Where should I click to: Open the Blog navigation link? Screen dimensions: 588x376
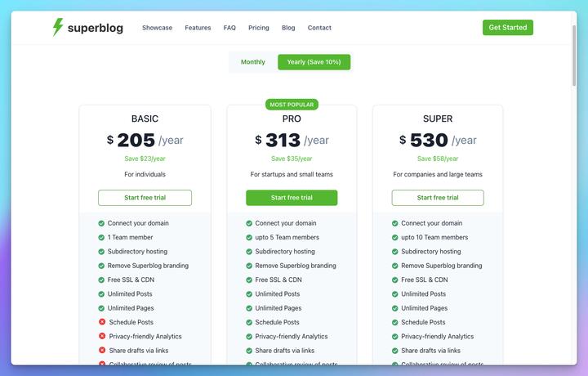pyautogui.click(x=288, y=28)
